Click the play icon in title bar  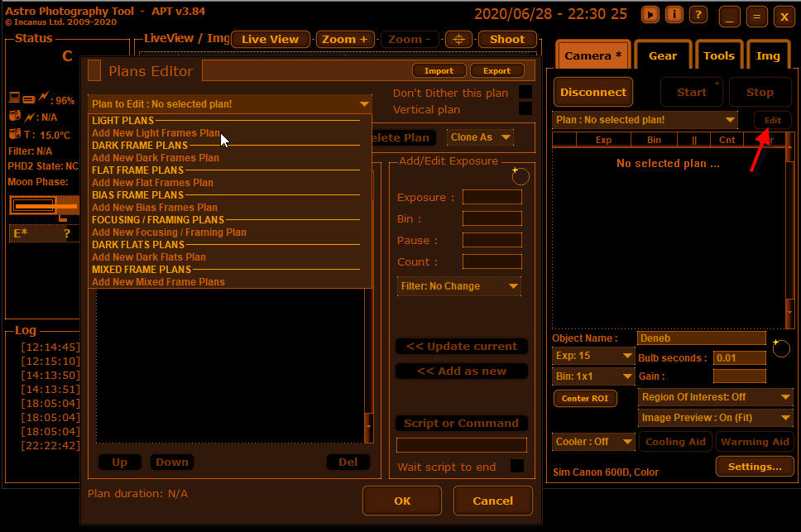[x=651, y=15]
